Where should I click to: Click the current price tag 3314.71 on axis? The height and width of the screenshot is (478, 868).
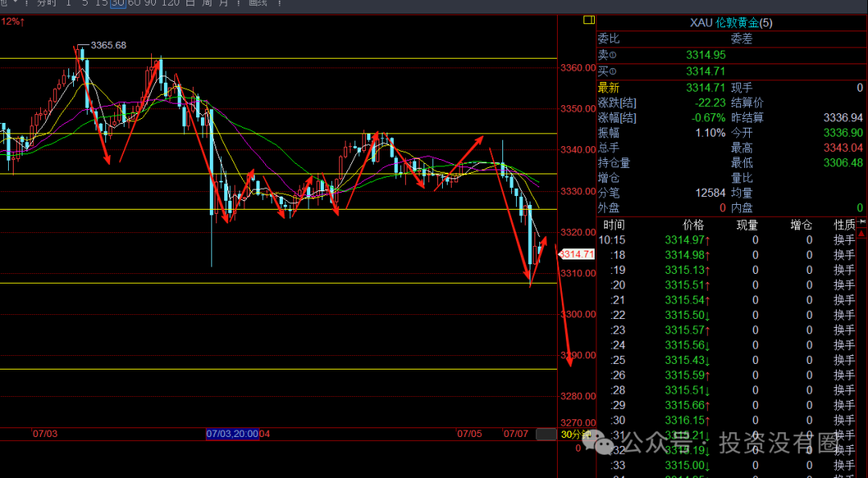[x=577, y=255]
